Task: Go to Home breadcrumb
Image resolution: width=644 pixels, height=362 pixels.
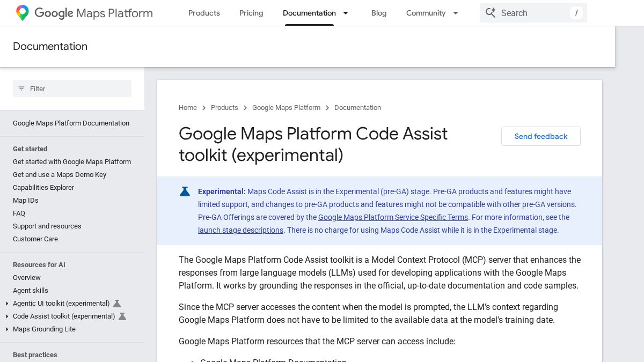Action: pos(188,108)
